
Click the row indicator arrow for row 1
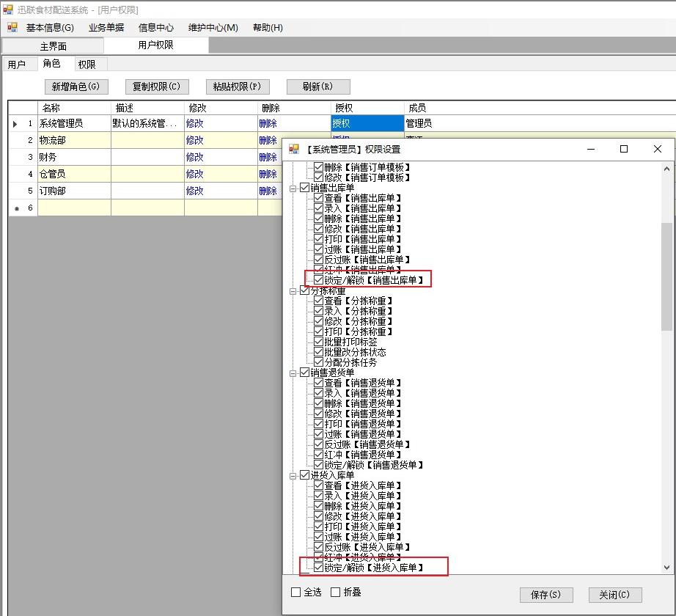point(15,124)
